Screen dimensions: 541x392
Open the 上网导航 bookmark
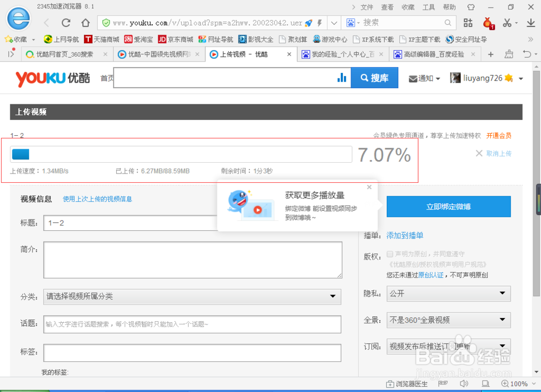pyautogui.click(x=62, y=39)
